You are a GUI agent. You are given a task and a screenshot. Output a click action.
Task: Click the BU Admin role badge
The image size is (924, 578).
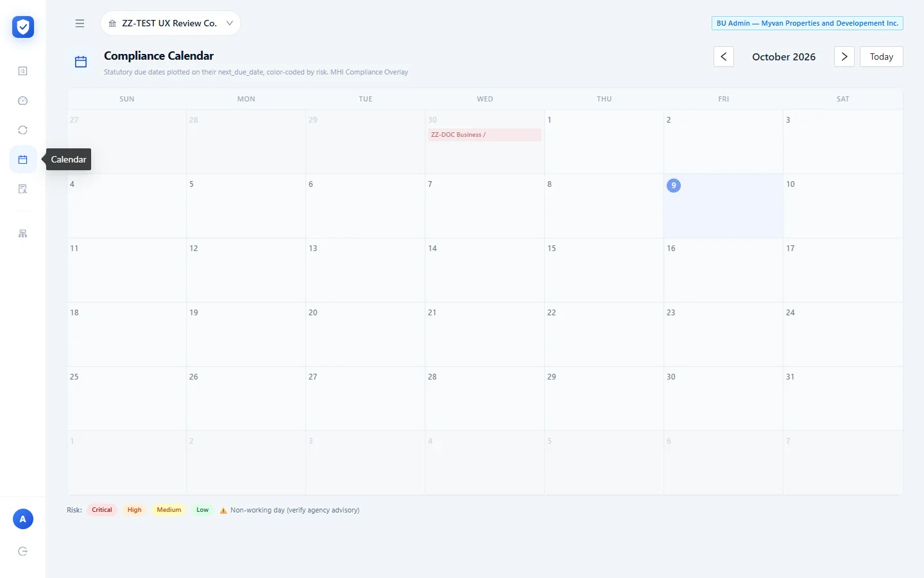click(x=807, y=23)
